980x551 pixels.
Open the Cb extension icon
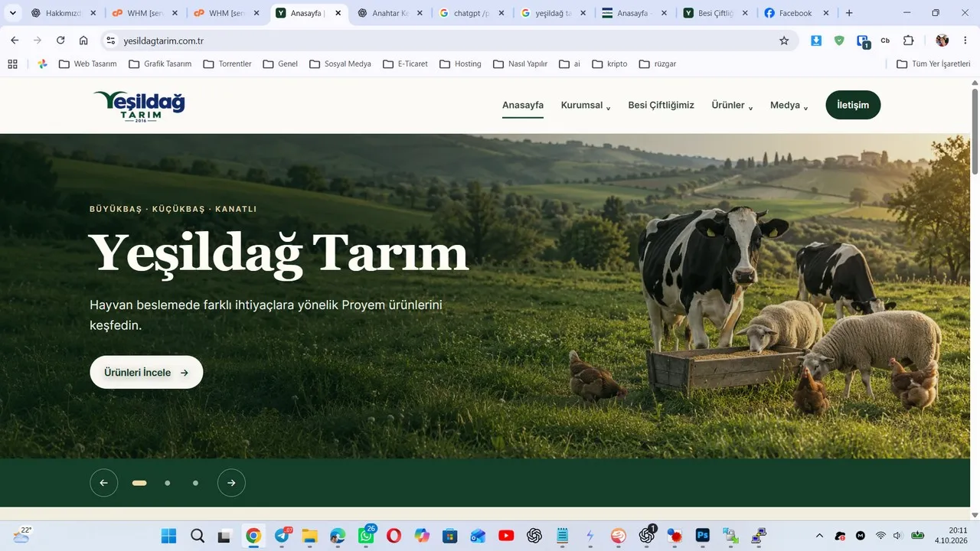[x=885, y=41]
